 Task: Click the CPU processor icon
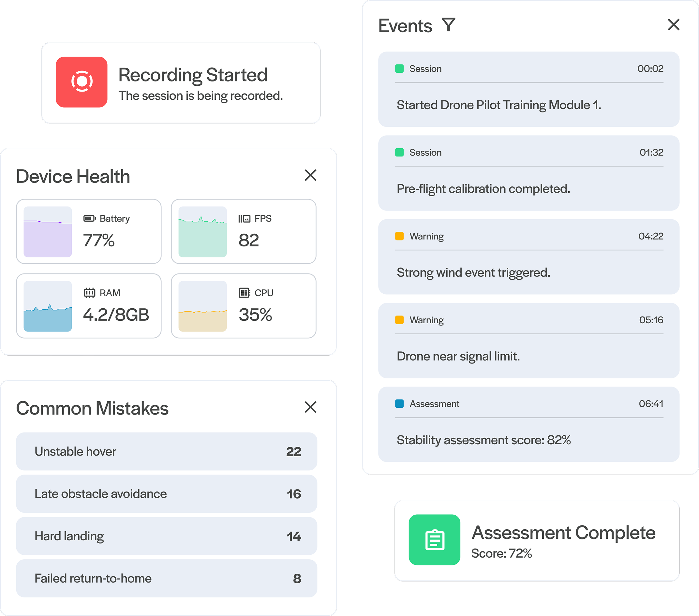tap(244, 293)
